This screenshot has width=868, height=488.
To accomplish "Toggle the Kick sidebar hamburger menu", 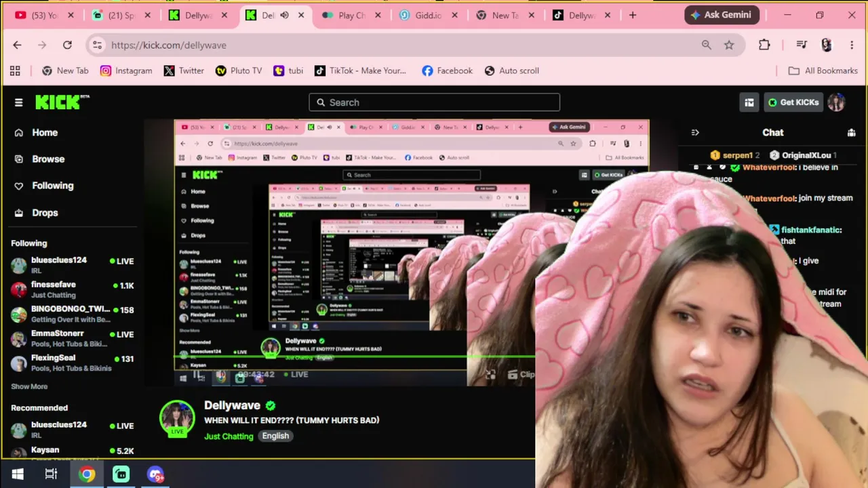I will click(x=18, y=102).
